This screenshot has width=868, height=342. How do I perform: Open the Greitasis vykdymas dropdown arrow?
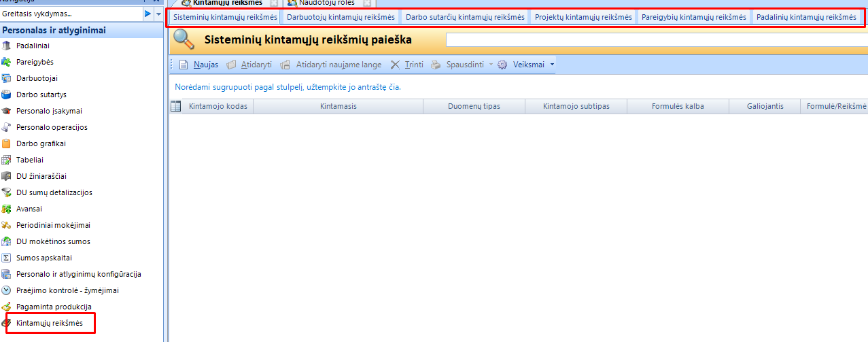coord(159,14)
